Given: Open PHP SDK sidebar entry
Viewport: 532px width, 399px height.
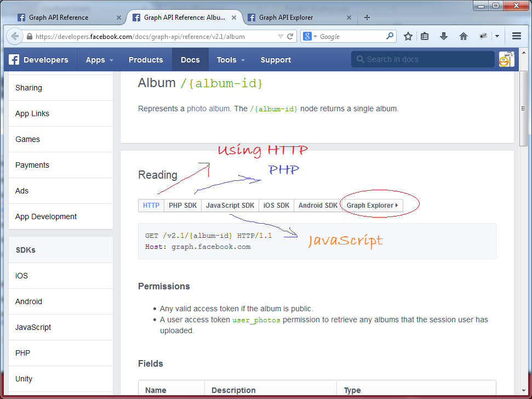Looking at the screenshot, I should pos(61,353).
